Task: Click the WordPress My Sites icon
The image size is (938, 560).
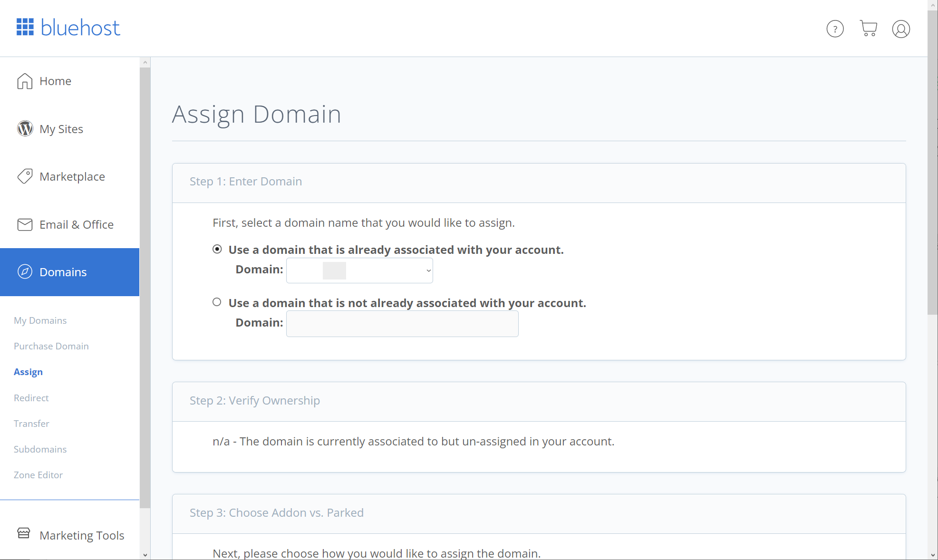Action: 25,128
